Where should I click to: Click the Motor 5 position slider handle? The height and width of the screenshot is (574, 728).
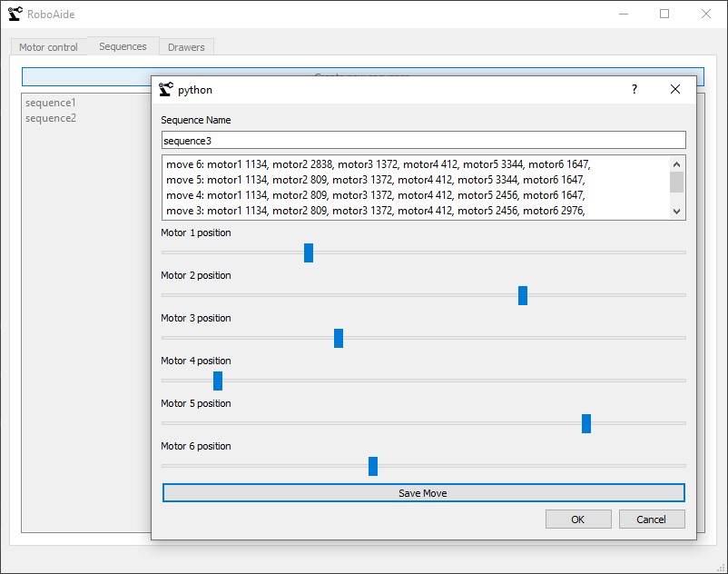coord(586,423)
